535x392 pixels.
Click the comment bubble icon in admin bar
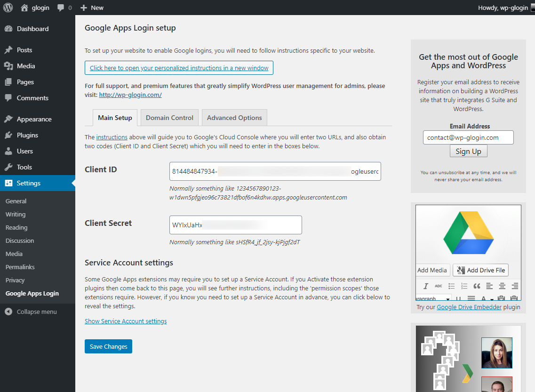61,8
